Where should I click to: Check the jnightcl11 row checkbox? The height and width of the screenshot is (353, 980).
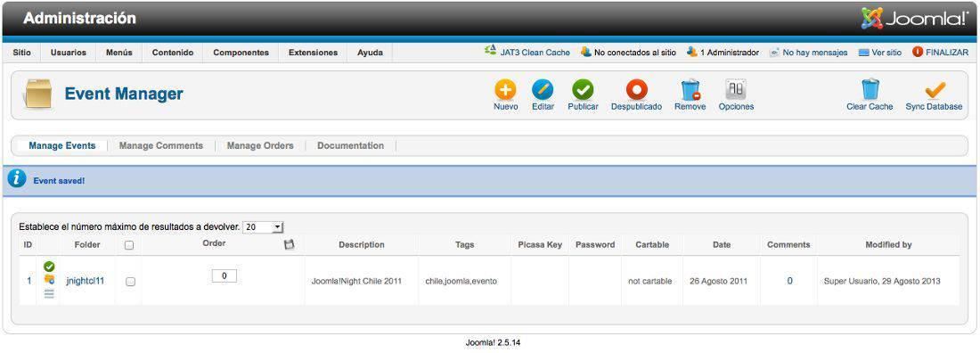(x=131, y=283)
